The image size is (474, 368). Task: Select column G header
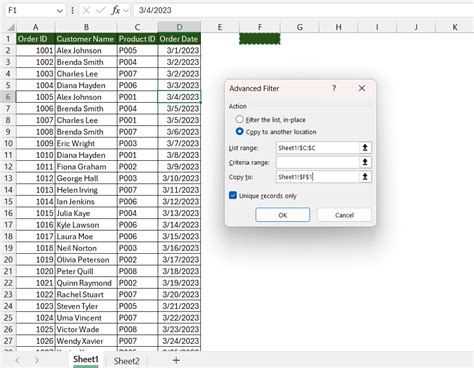point(300,27)
